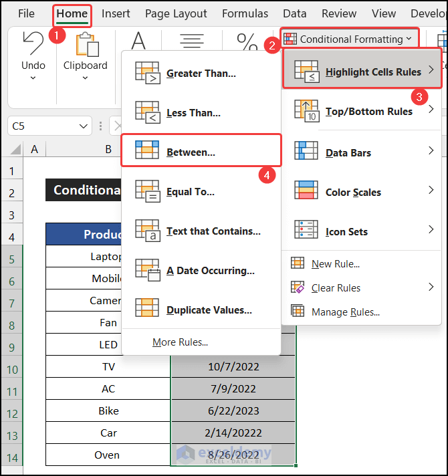Viewport: 448px width, 476px height.
Task: Expand the Data Bars submenu arrow
Action: tap(431, 150)
